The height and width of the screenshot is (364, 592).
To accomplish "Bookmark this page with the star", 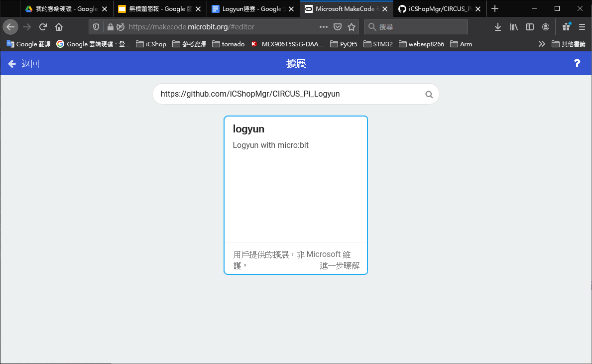I will pos(352,27).
